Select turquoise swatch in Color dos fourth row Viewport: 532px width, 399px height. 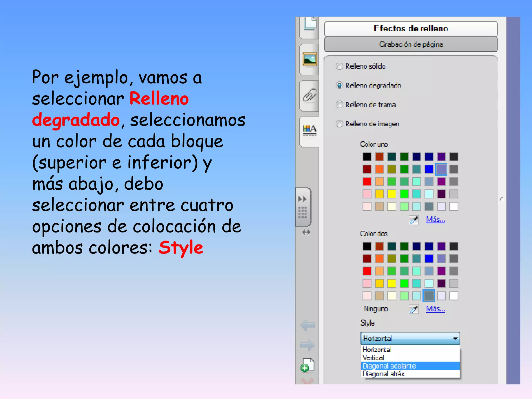click(417, 283)
